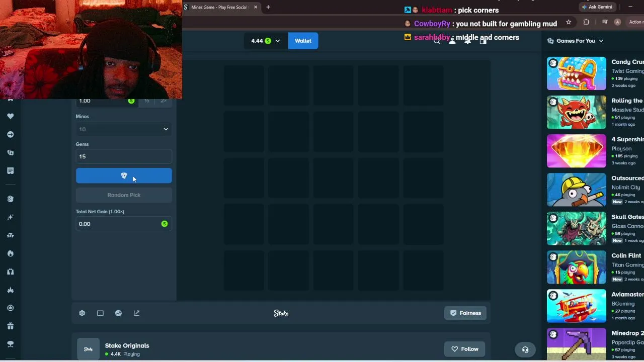Open the Wallet

pos(303,41)
